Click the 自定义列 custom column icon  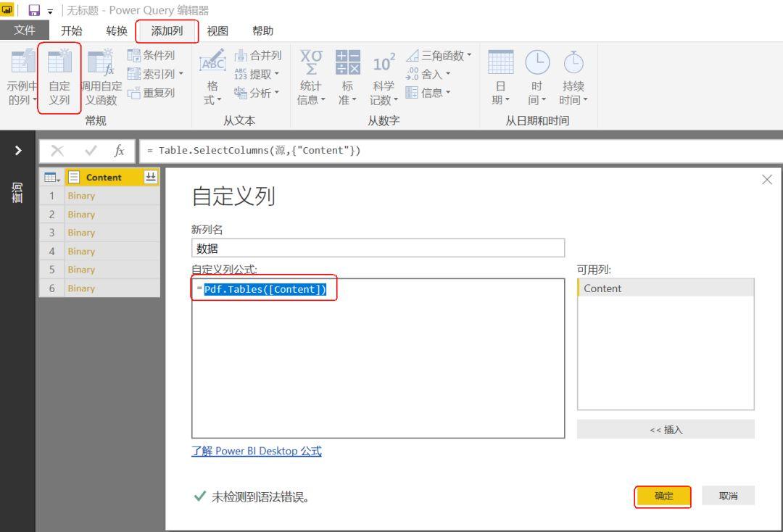click(x=59, y=62)
